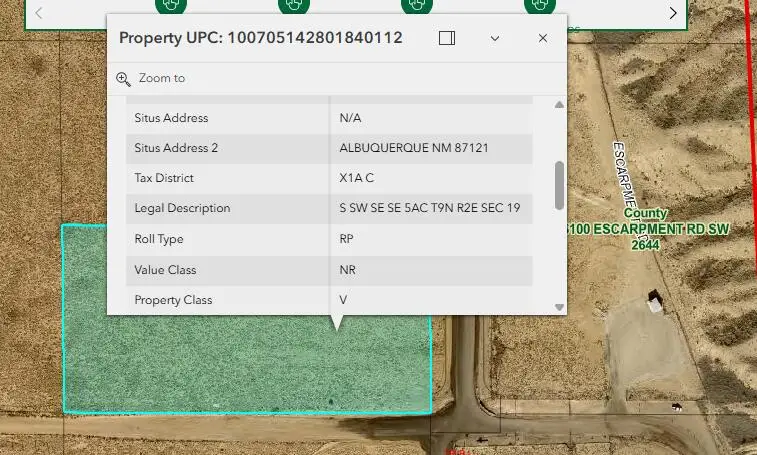This screenshot has width=757, height=455.
Task: Select S SW SE SE 5AC legal description
Action: (x=430, y=208)
